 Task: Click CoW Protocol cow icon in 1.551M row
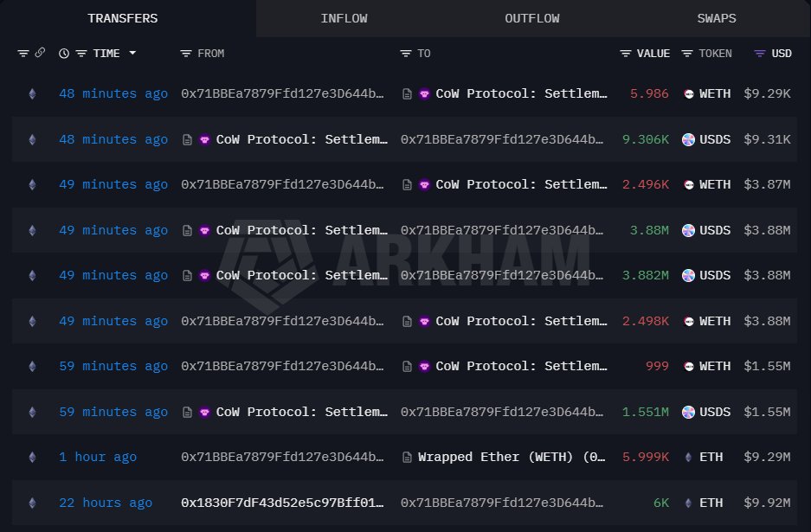tap(205, 412)
